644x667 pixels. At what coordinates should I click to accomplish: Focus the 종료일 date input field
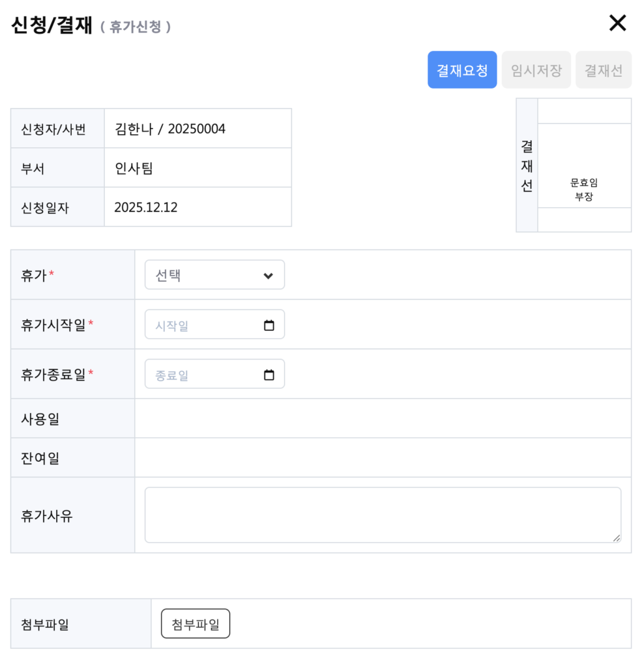pyautogui.click(x=202, y=375)
